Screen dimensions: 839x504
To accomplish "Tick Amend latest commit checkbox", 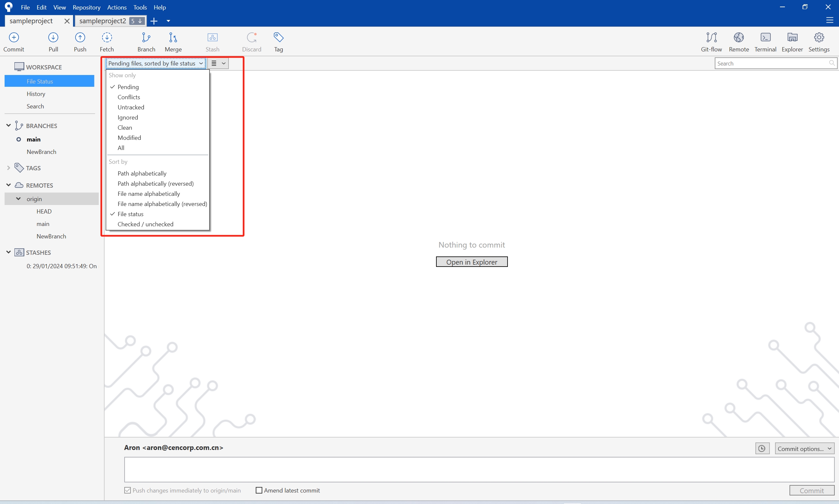I will (259, 490).
